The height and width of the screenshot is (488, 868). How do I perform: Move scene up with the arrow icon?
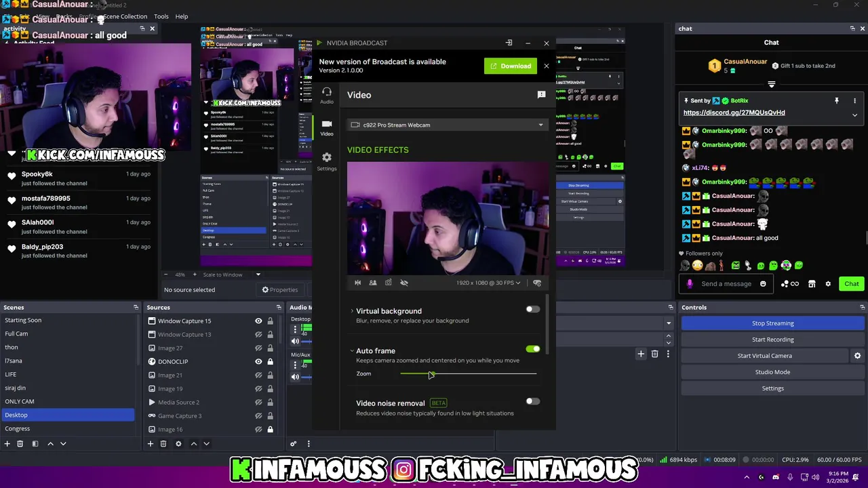tap(50, 444)
